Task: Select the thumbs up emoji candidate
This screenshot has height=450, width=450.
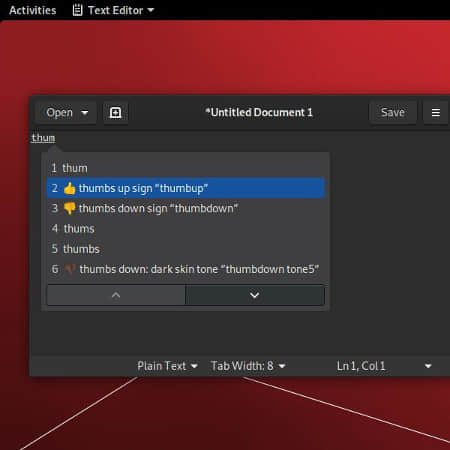Action: tap(185, 188)
